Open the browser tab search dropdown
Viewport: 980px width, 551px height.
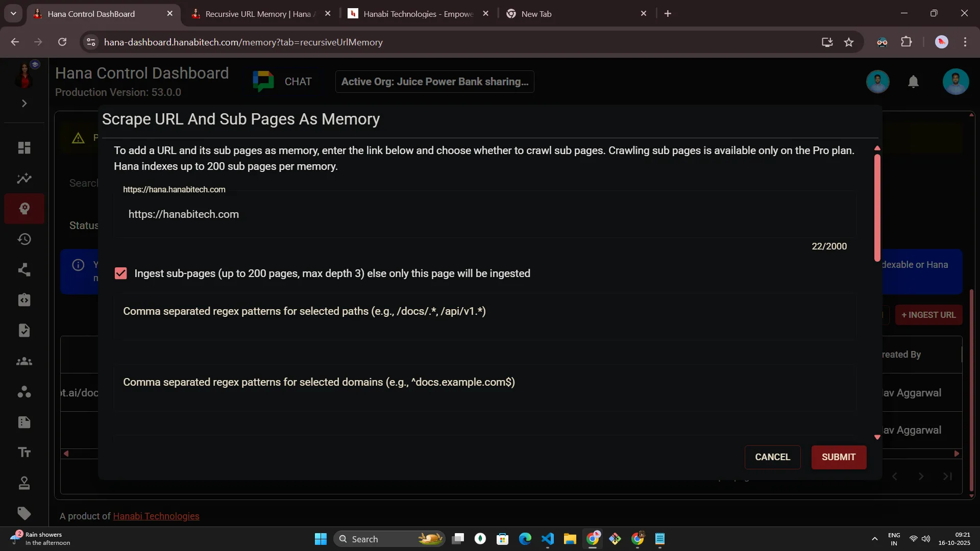(13, 14)
